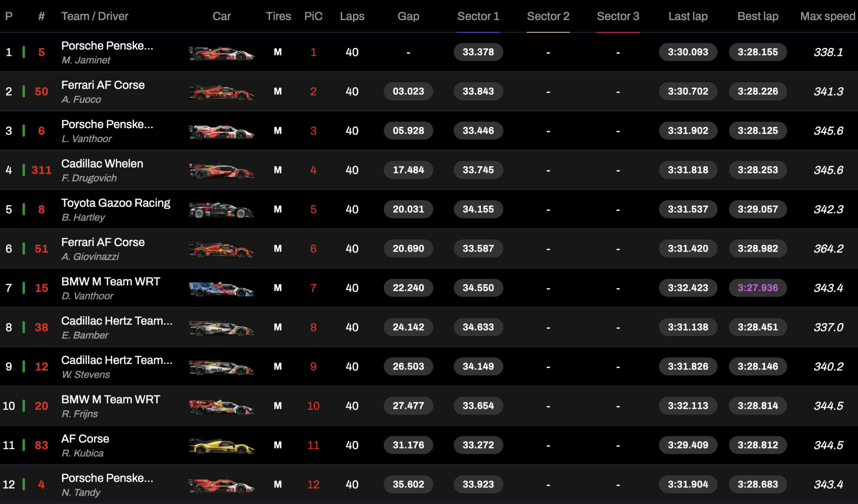The height and width of the screenshot is (504, 858).
Task: Click the Michelin M tire mark for M. Jaminet
Action: point(278,52)
